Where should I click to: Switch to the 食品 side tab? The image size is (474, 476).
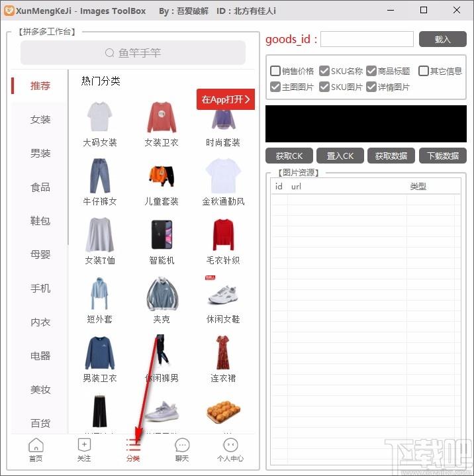click(x=40, y=187)
